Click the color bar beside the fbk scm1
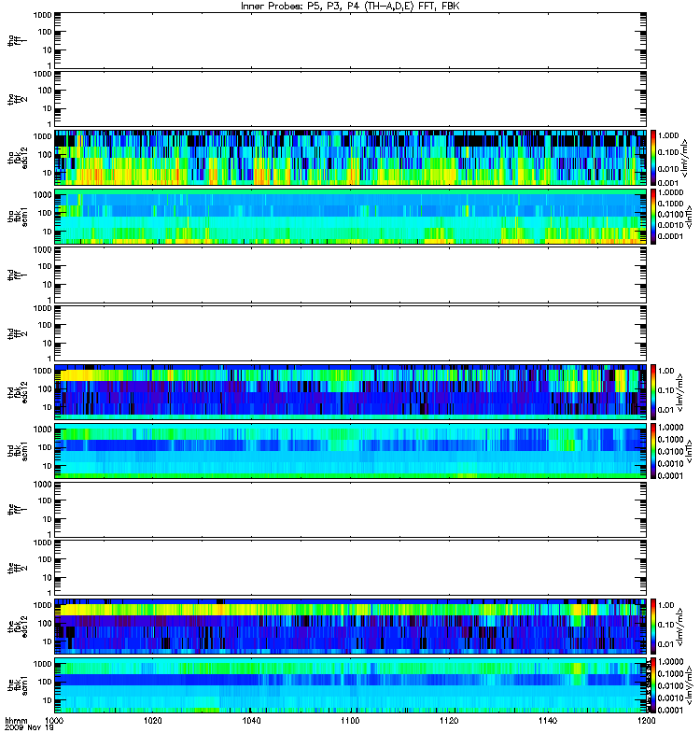Screen dimensions: 700x747 [653, 685]
